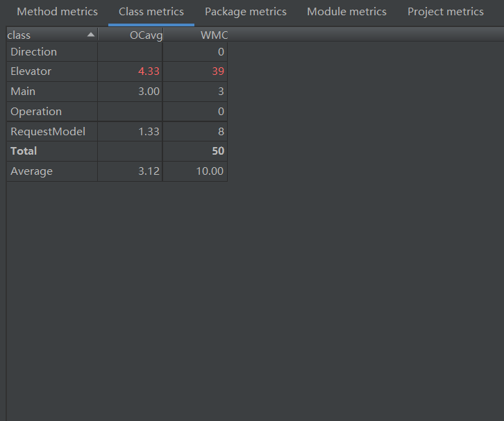Click the Total WMC value 50
The image size is (504, 421).
click(217, 151)
